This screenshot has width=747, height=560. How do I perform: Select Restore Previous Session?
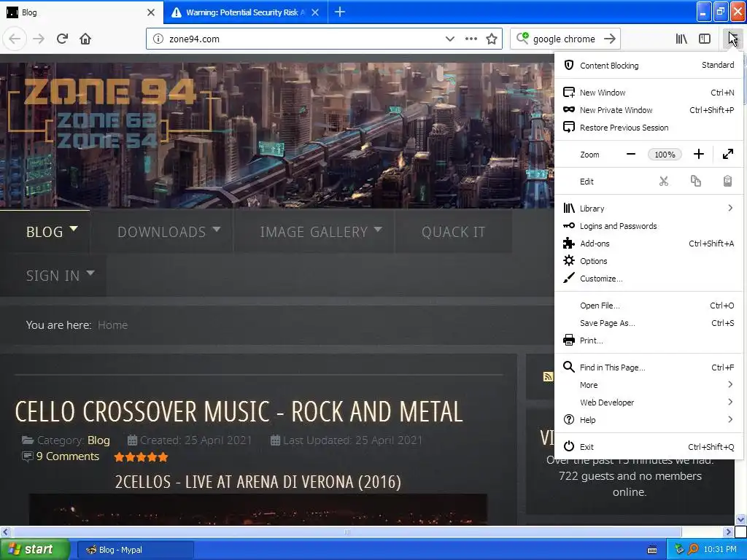click(649, 128)
